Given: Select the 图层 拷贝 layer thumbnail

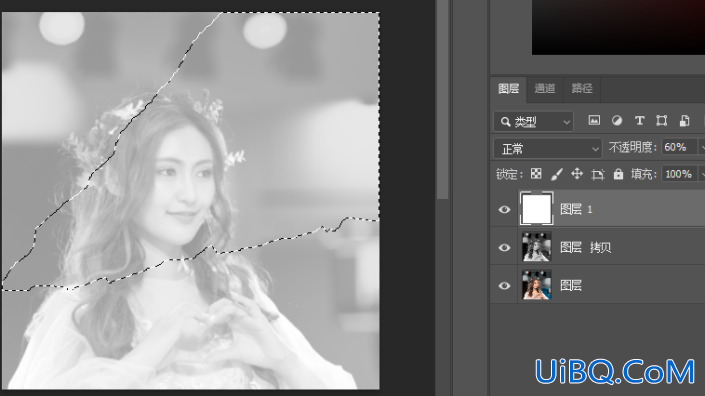Looking at the screenshot, I should pyautogui.click(x=536, y=247).
